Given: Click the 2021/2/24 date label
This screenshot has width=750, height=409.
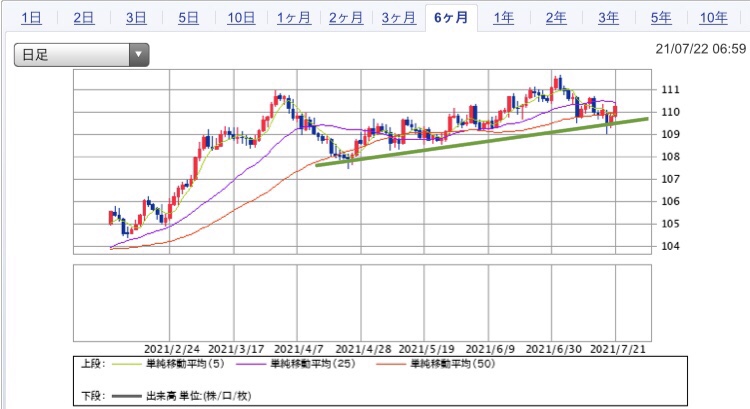Looking at the screenshot, I should 172,349.
